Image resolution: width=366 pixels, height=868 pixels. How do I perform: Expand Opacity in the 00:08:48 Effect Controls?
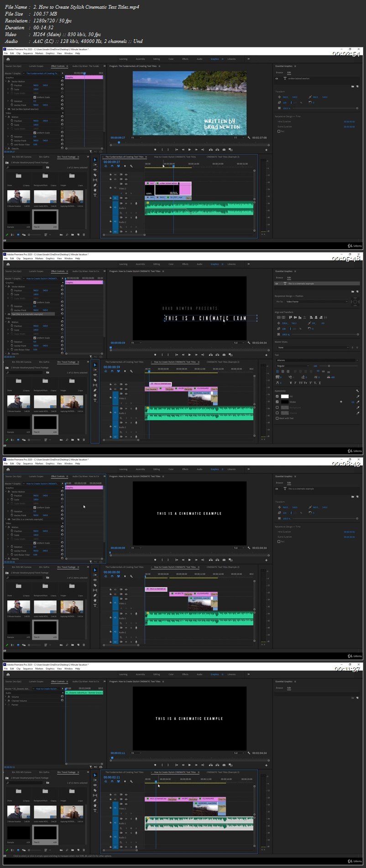point(6,559)
